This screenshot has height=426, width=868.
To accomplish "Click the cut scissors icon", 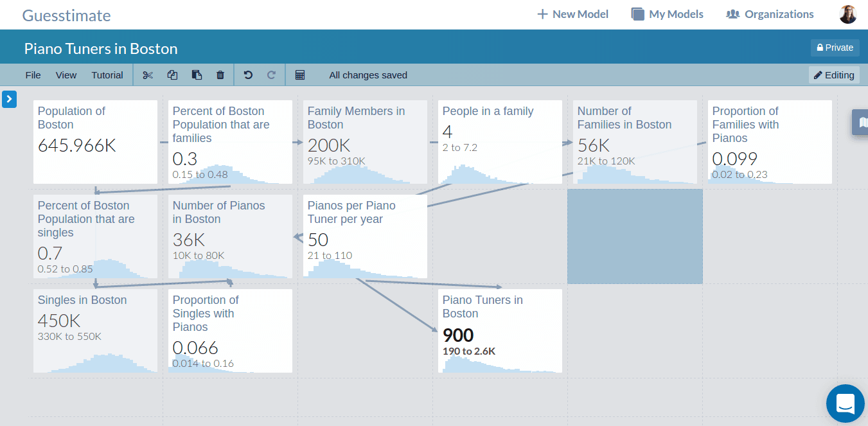I will (148, 75).
